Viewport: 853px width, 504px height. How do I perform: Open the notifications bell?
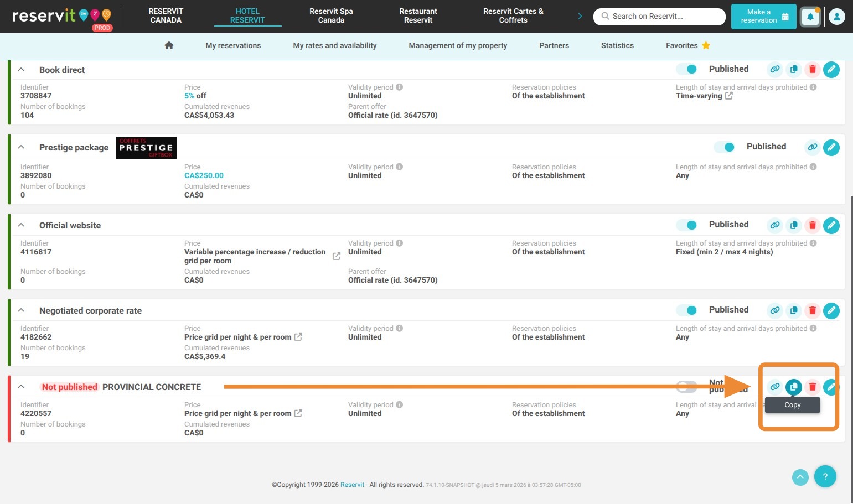click(x=810, y=17)
